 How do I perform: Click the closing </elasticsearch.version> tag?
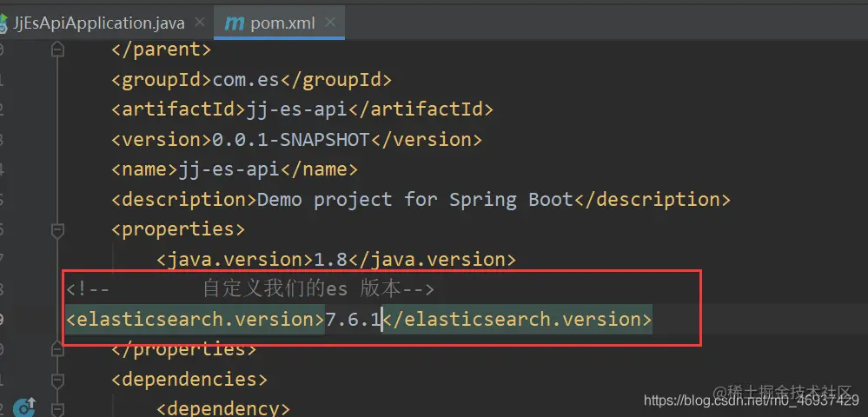(518, 319)
